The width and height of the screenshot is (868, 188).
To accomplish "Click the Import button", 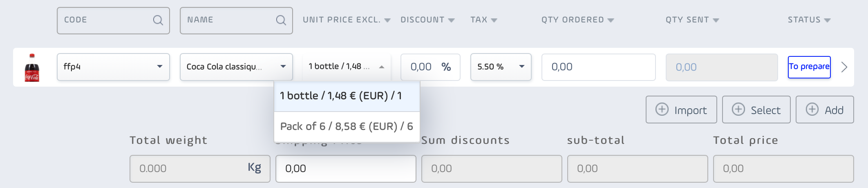I will click(681, 110).
